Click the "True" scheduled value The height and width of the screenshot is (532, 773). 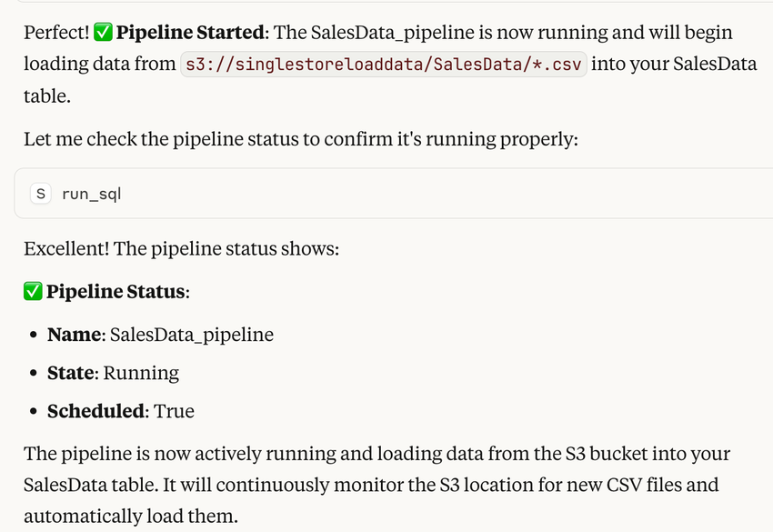[174, 411]
